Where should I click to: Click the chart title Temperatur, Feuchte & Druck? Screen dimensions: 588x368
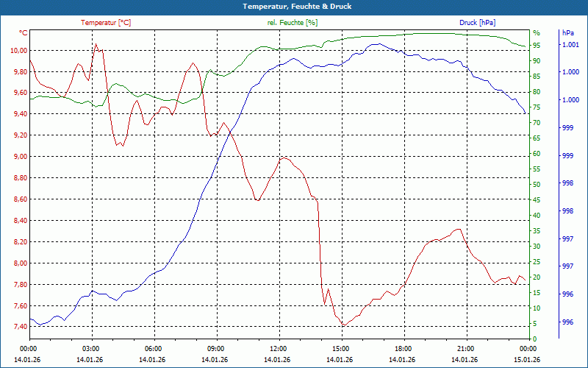pyautogui.click(x=297, y=7)
